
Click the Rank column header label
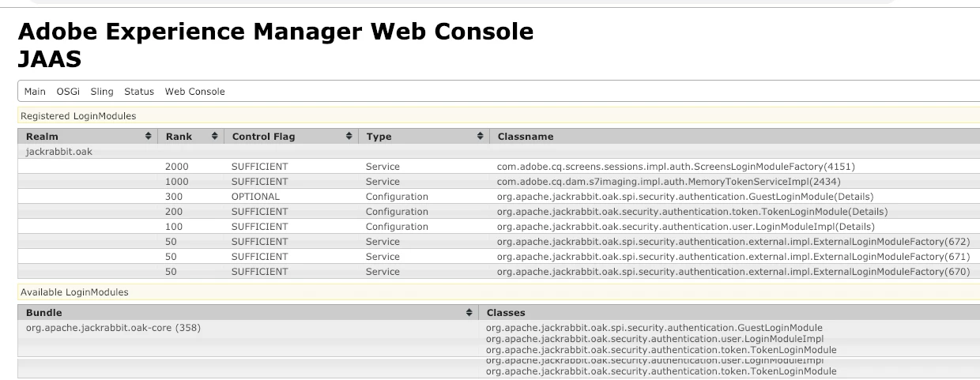coord(179,137)
